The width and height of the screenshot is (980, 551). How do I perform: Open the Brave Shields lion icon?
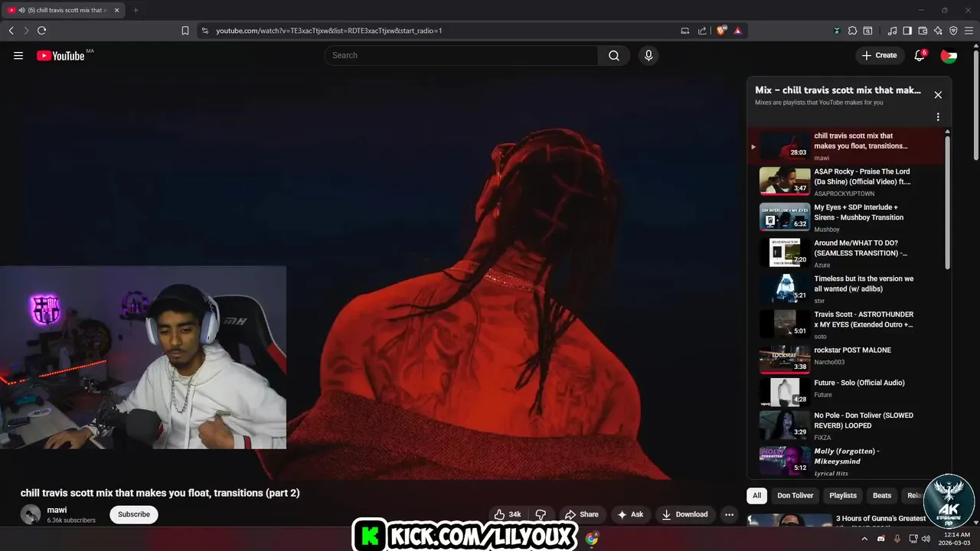click(x=721, y=31)
